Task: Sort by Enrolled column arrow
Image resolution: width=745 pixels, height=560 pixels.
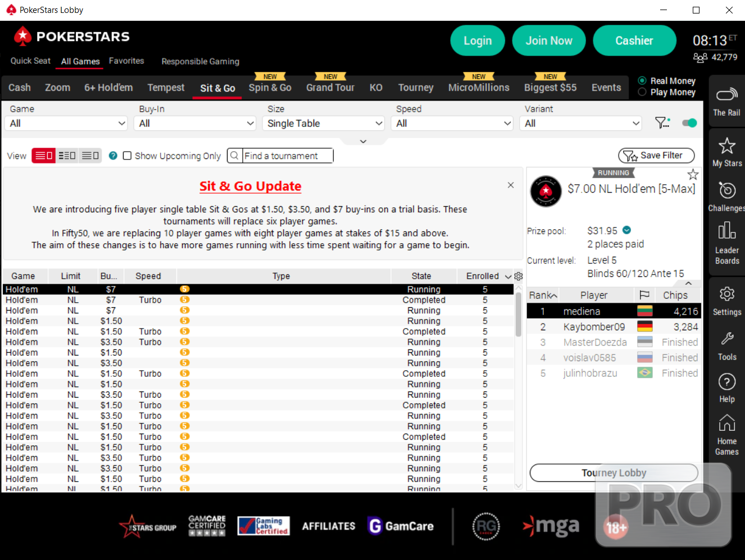Action: click(508, 276)
